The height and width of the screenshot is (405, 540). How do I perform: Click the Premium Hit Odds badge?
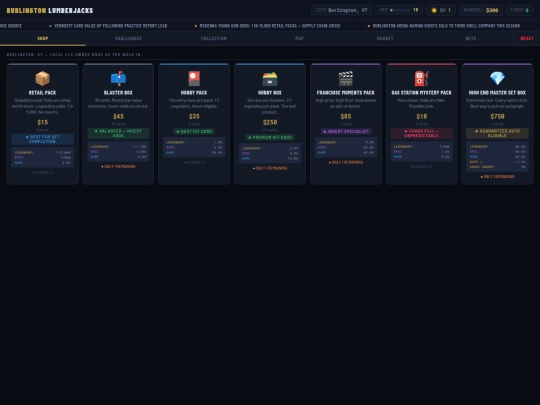pyautogui.click(x=270, y=137)
